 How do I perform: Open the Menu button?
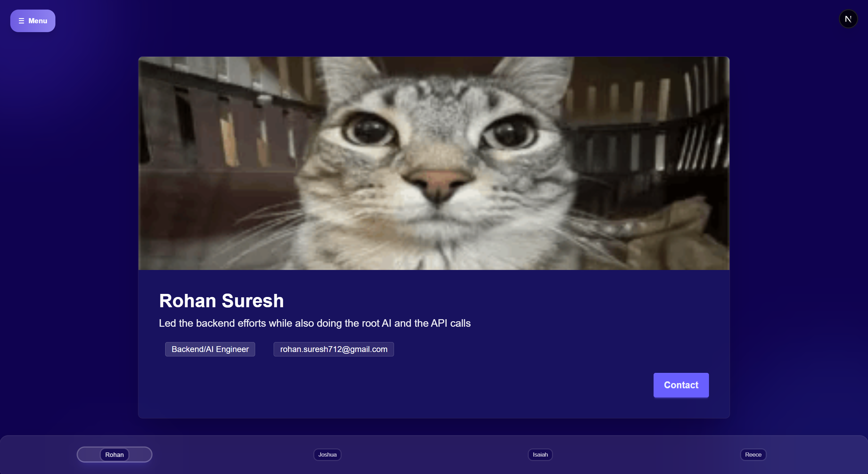point(33,21)
